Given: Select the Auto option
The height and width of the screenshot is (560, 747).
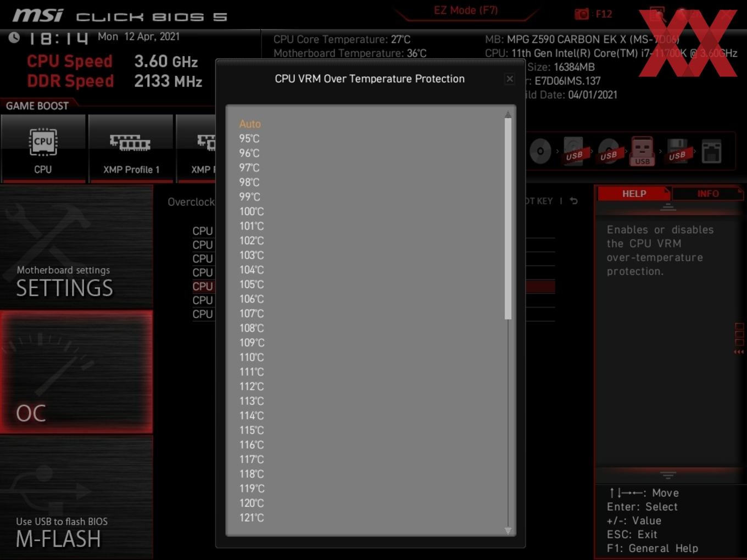Looking at the screenshot, I should pos(250,124).
